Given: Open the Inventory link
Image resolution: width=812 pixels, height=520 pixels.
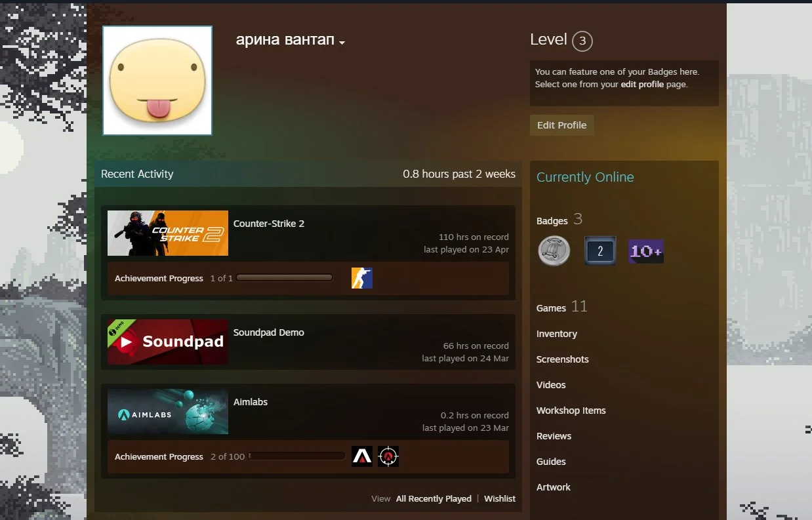Looking at the screenshot, I should click(557, 334).
